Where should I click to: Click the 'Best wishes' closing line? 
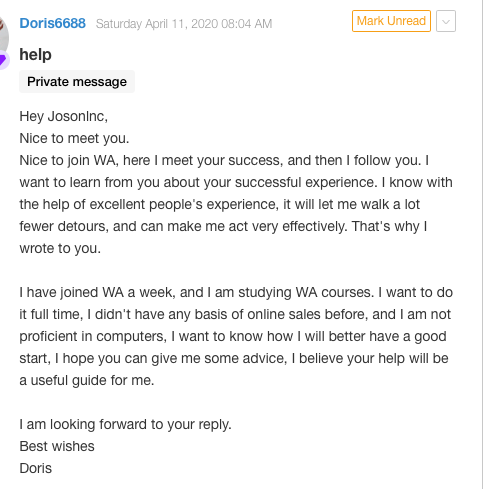click(x=57, y=447)
